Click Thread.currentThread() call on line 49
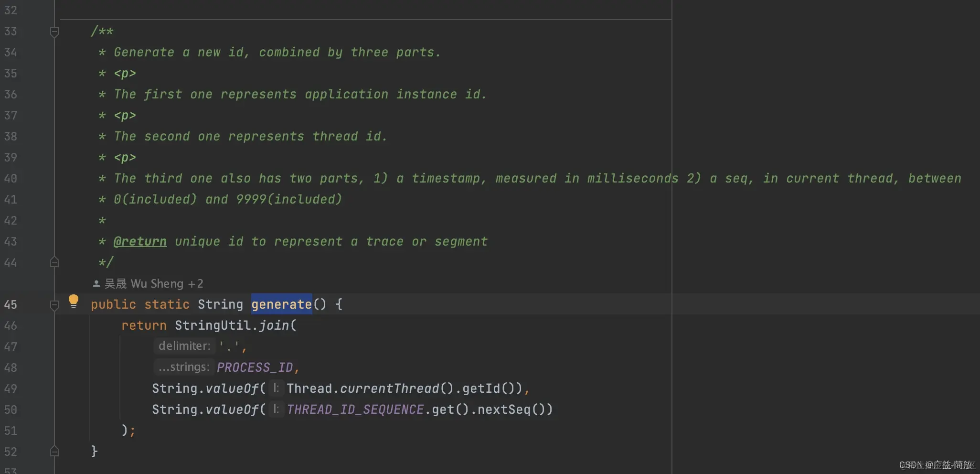The image size is (980, 474). 370,388
